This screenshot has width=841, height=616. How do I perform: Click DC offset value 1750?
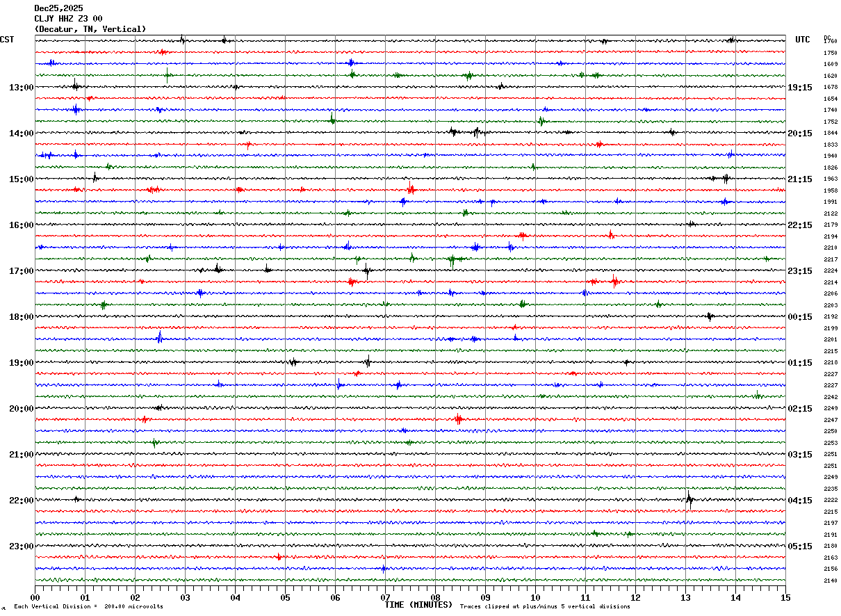(x=831, y=53)
